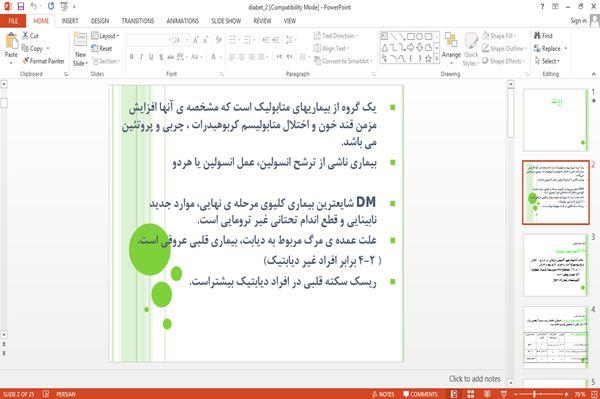Decrease font size with the small A icon
This screenshot has height=399, width=600.
205,40
